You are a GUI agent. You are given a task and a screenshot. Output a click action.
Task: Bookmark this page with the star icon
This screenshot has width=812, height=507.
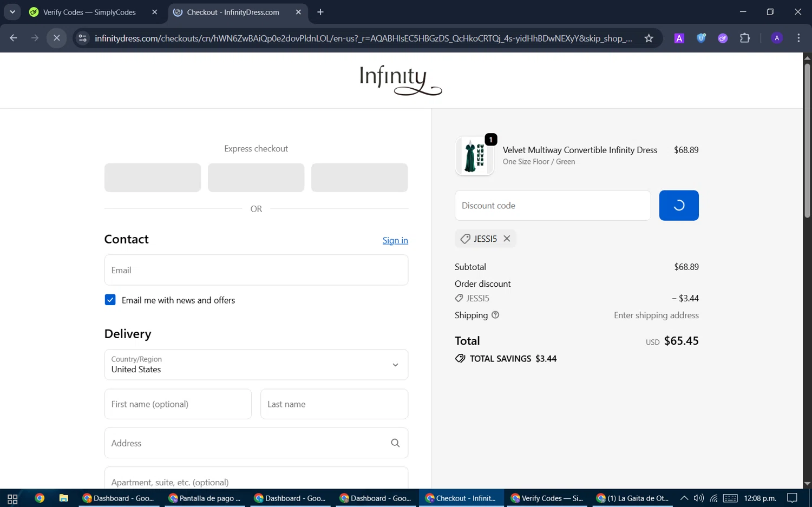tap(649, 38)
